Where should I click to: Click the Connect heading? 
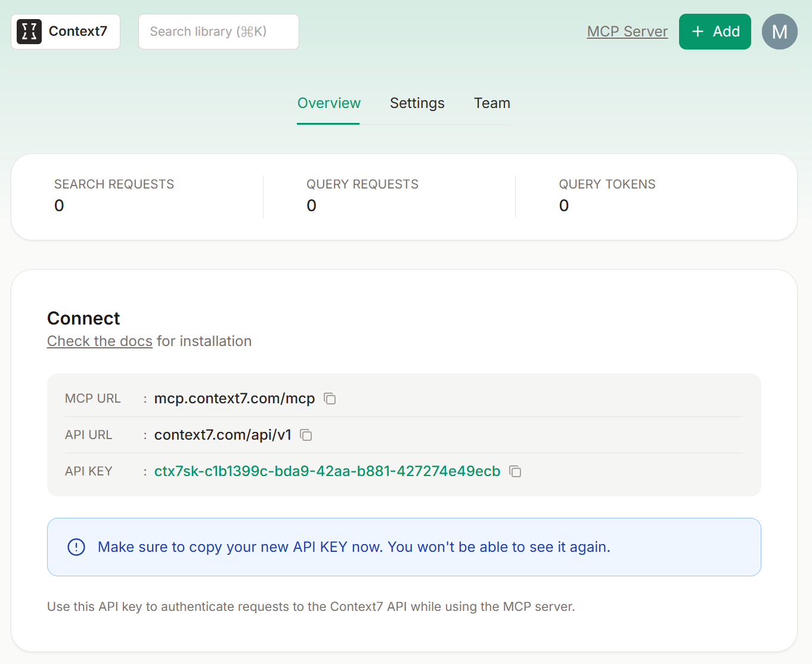83,319
